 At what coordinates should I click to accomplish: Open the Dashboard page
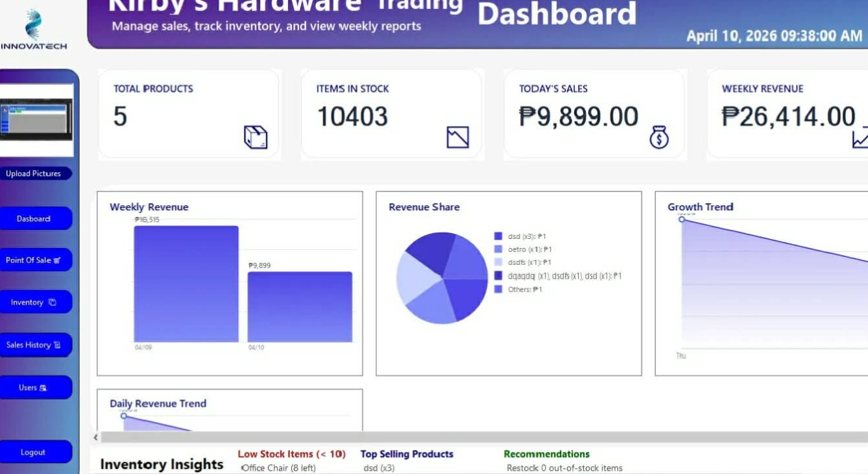[x=34, y=219]
